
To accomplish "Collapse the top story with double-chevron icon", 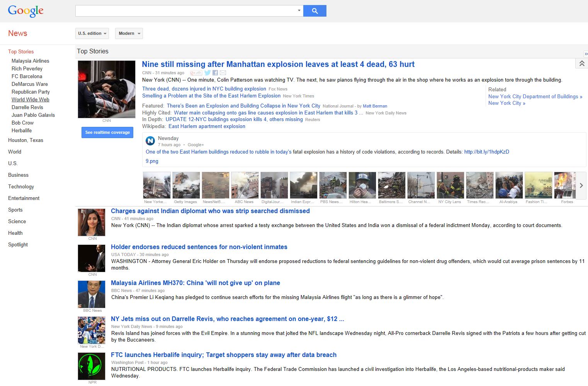I will point(581,63).
